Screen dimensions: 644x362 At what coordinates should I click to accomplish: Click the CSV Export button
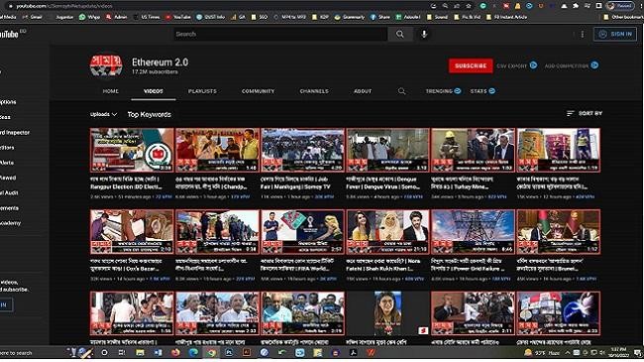[516, 65]
